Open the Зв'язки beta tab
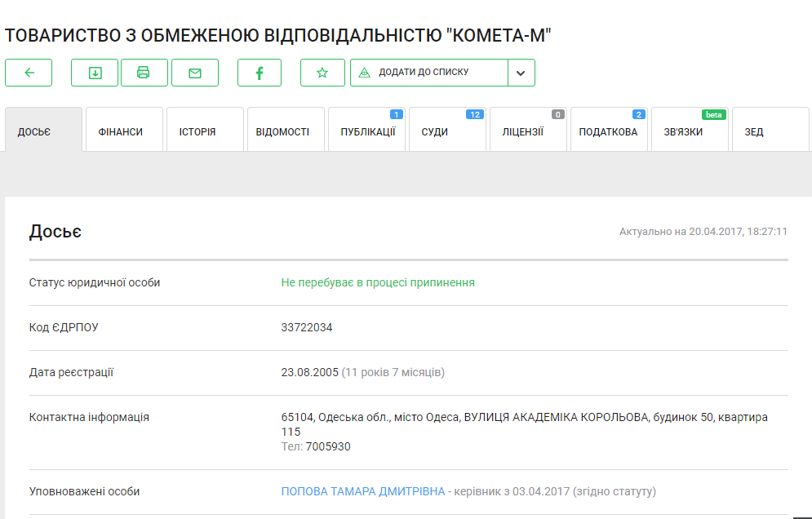This screenshot has height=519, width=812. point(683,131)
